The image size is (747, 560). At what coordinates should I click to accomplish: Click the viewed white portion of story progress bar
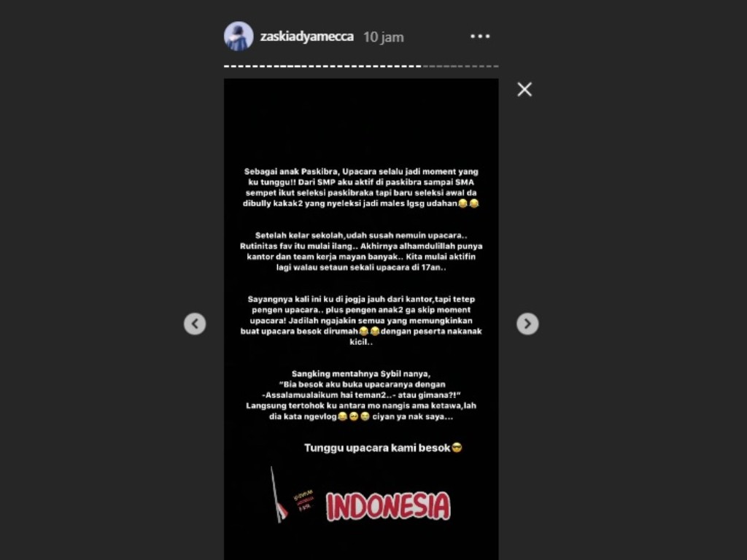point(322,66)
